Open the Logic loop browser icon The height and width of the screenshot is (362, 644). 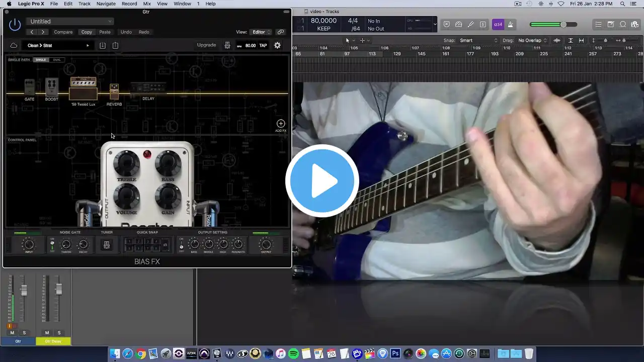pyautogui.click(x=623, y=24)
